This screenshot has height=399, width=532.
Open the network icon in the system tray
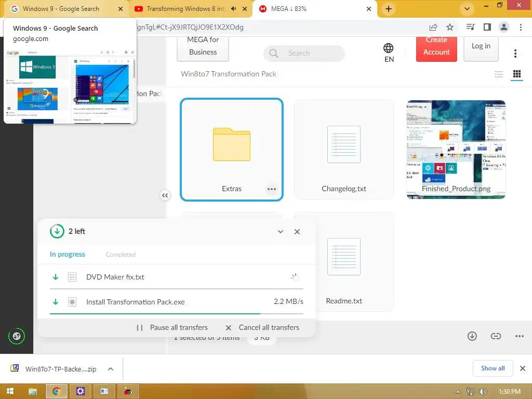coord(470,392)
